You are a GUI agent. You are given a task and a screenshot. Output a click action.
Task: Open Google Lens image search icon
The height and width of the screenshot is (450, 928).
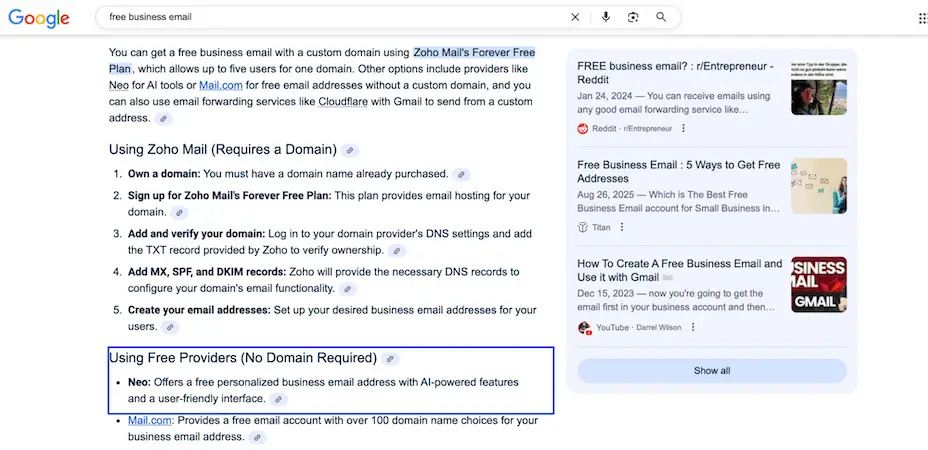pos(633,17)
